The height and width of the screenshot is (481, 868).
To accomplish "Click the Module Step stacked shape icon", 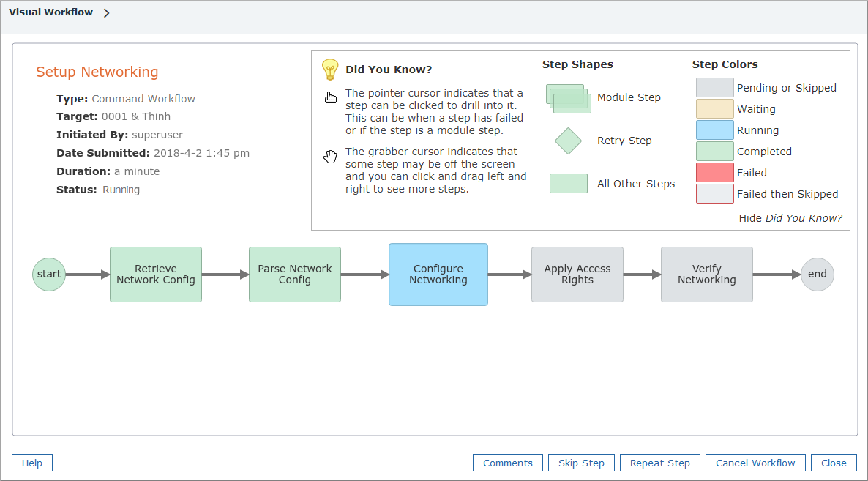I will tap(569, 99).
